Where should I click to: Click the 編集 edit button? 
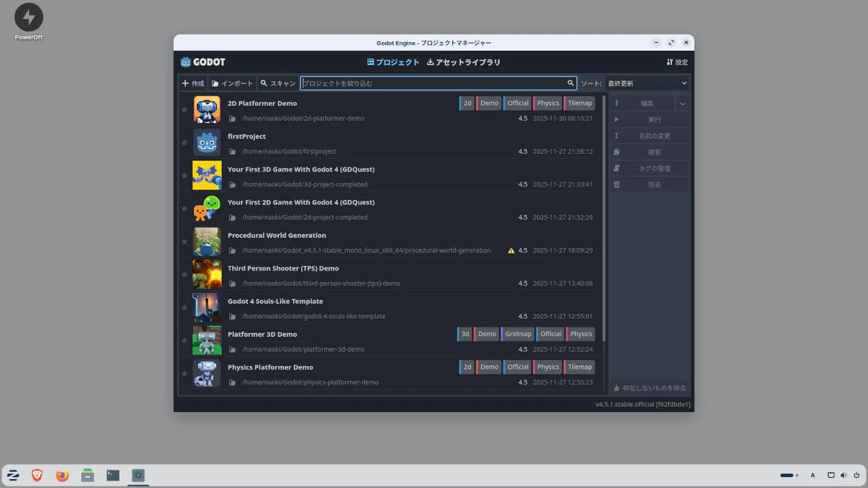coord(642,103)
